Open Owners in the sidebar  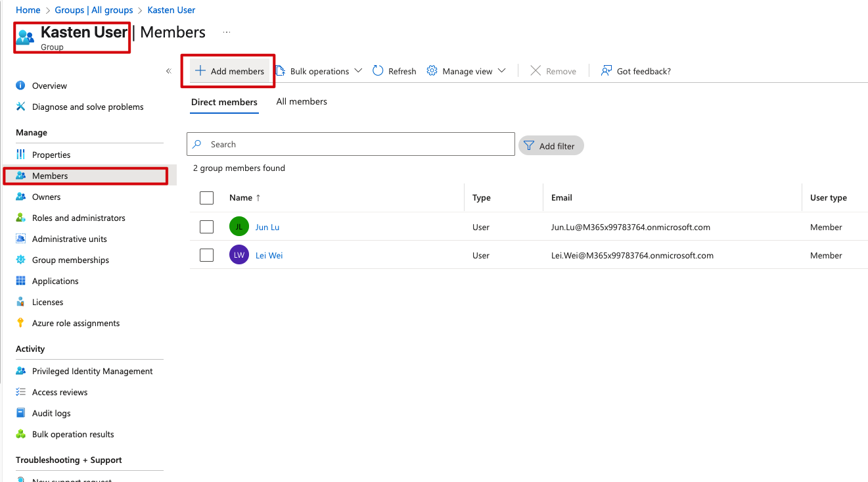pyautogui.click(x=46, y=197)
